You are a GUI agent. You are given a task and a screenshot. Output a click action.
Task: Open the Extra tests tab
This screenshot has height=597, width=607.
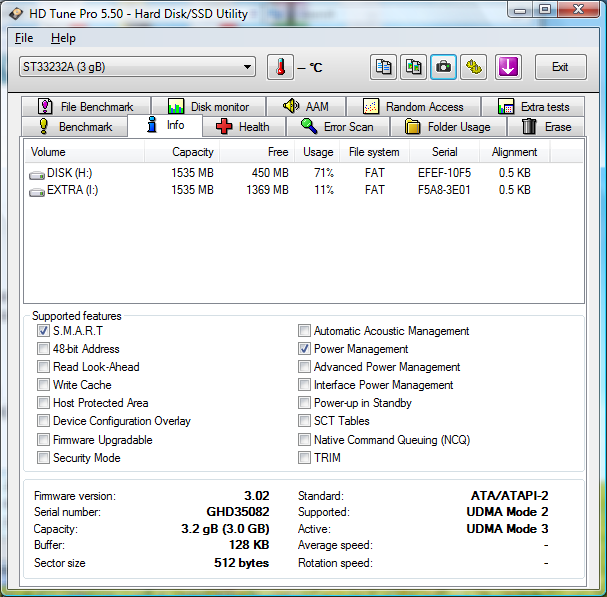(533, 106)
